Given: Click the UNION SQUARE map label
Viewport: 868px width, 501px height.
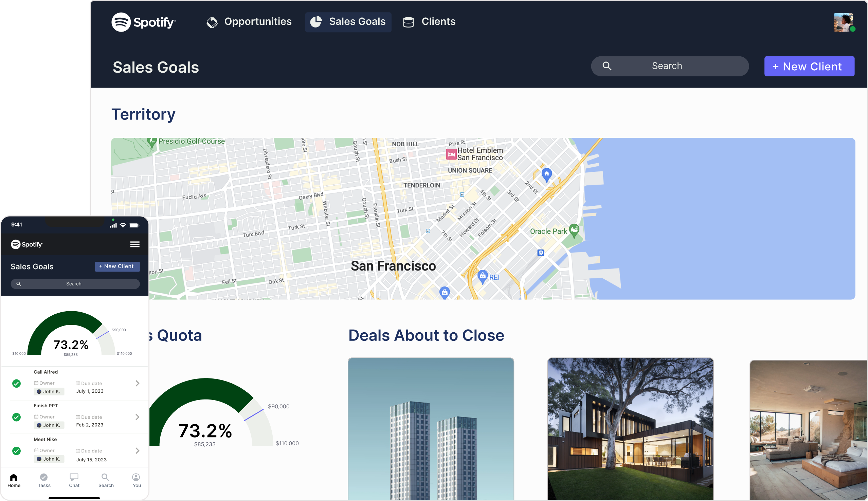Looking at the screenshot, I should (x=470, y=170).
